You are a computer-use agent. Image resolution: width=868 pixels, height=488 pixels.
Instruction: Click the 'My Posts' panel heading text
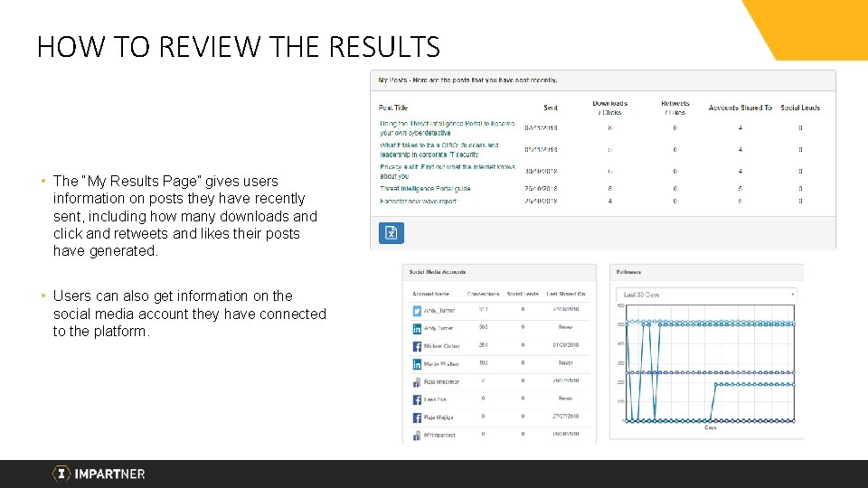[x=467, y=80]
